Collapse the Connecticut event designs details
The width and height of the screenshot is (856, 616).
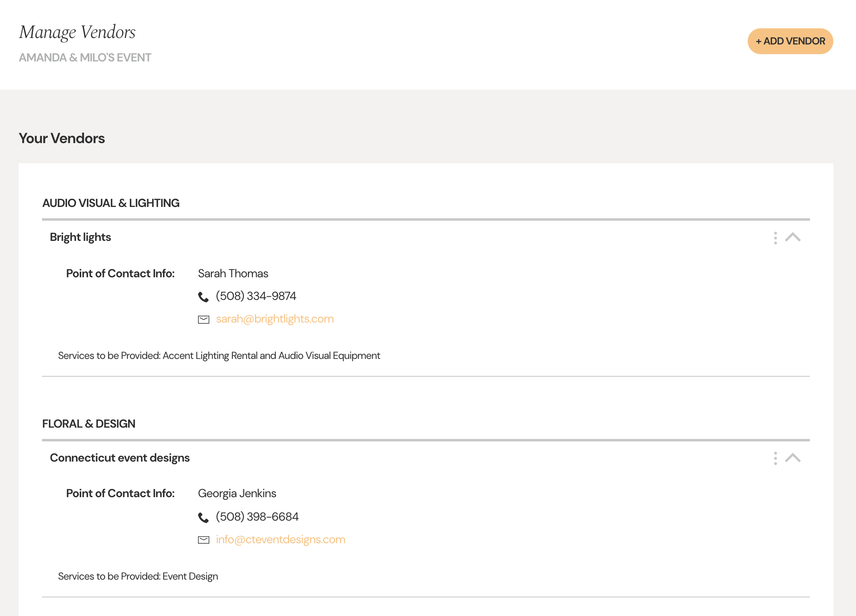pos(793,458)
